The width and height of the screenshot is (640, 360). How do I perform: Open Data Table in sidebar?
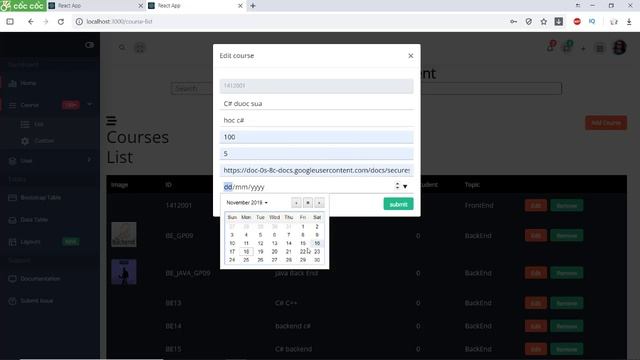(x=34, y=220)
